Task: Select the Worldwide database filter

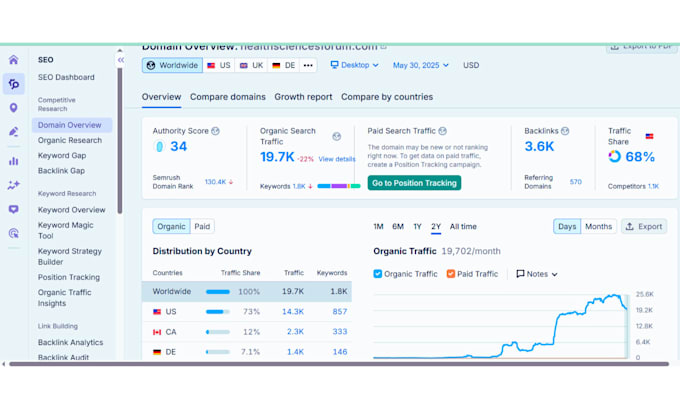Action: 172,65
